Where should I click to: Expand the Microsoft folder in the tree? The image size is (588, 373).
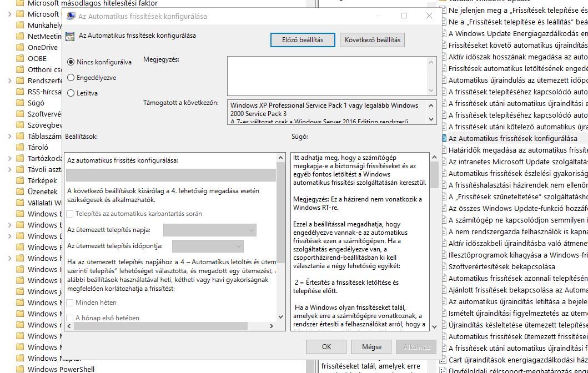(x=10, y=14)
